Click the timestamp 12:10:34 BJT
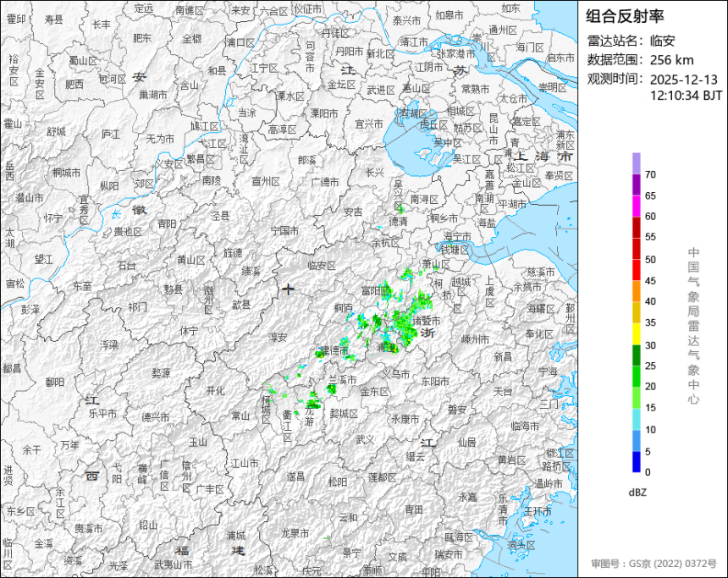 (x=686, y=96)
